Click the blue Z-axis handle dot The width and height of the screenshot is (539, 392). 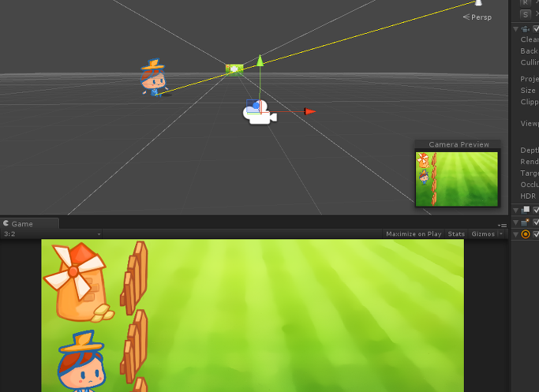pos(256,106)
